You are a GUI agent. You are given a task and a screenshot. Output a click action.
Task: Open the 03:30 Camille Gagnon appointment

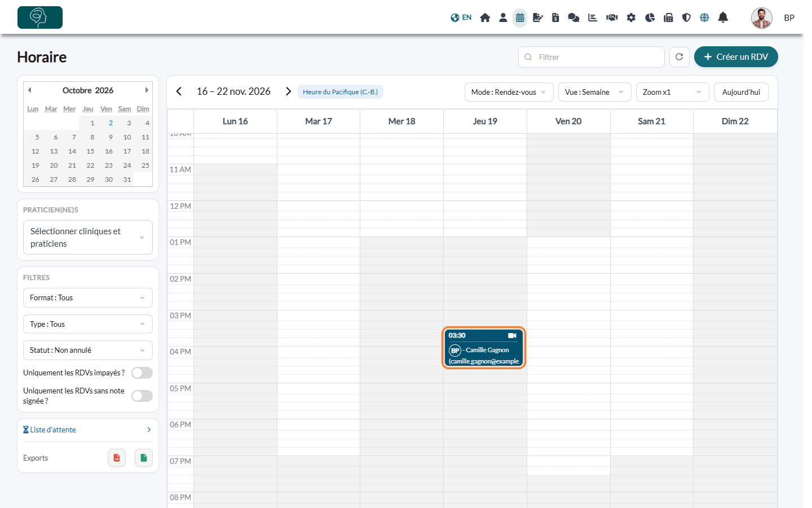pyautogui.click(x=484, y=348)
